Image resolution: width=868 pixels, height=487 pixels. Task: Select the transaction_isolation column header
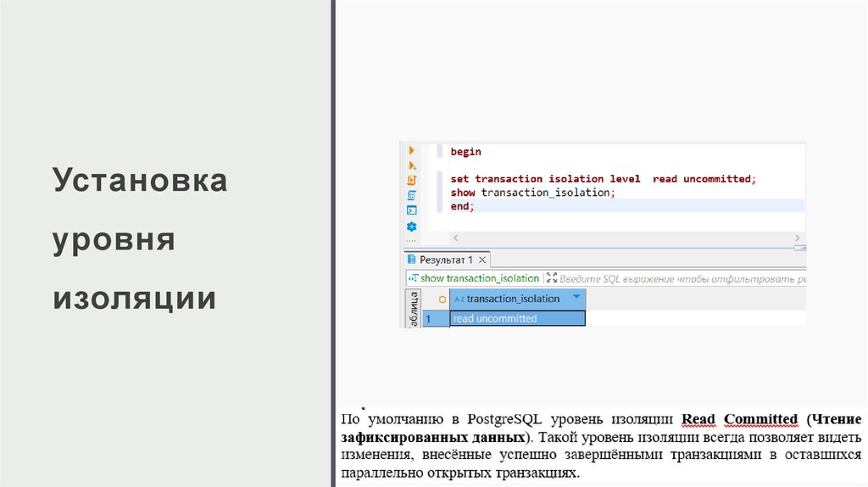point(517,299)
